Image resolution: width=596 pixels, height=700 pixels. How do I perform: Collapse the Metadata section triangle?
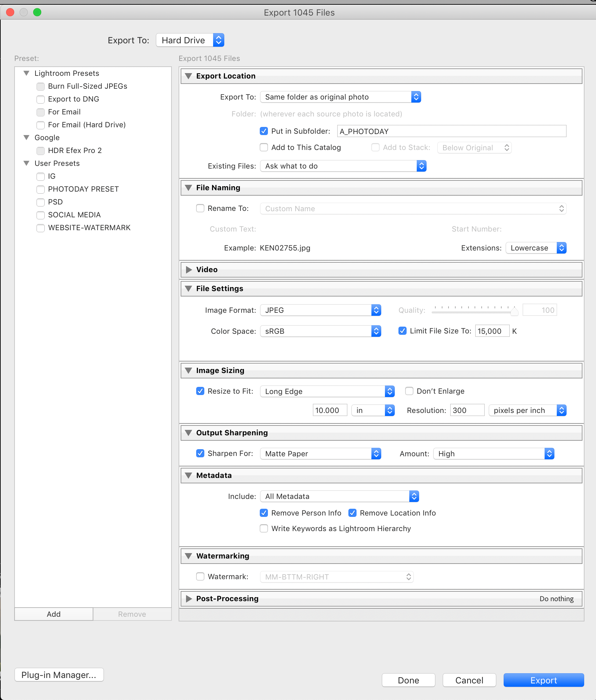click(x=188, y=476)
